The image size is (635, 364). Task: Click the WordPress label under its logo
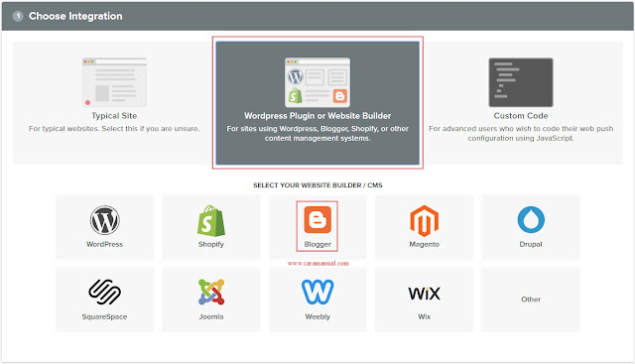point(104,244)
